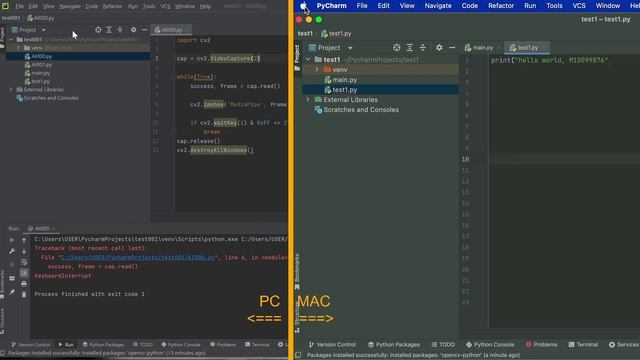Expand the venv folder in Mac tree
The width and height of the screenshot is (640, 360).
317,70
